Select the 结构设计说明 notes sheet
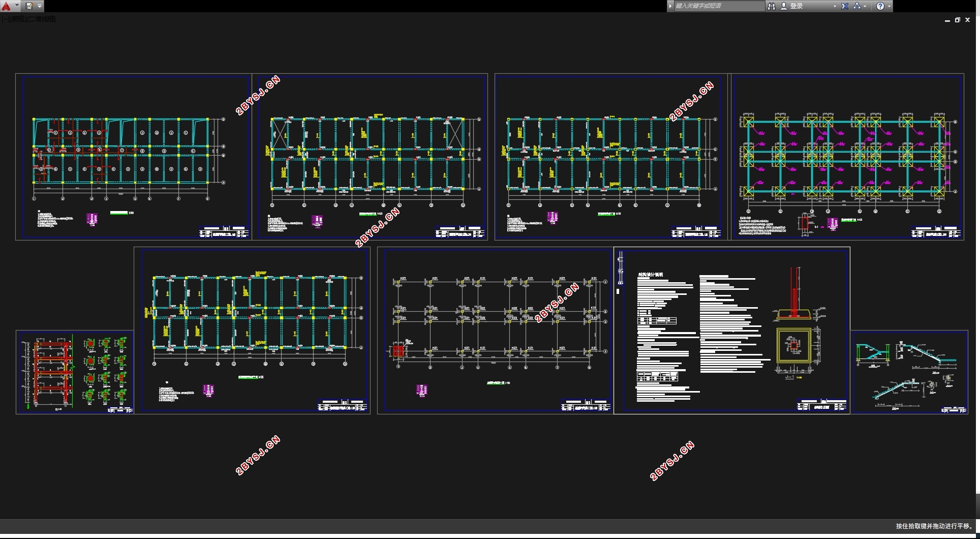The height and width of the screenshot is (539, 980). pyautogui.click(x=732, y=331)
